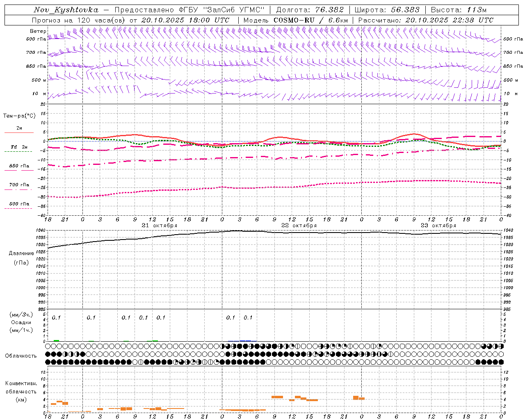Click the Модель COSMO-RU / 6.6км label
Screen dimensions: 525x420
(296, 20)
